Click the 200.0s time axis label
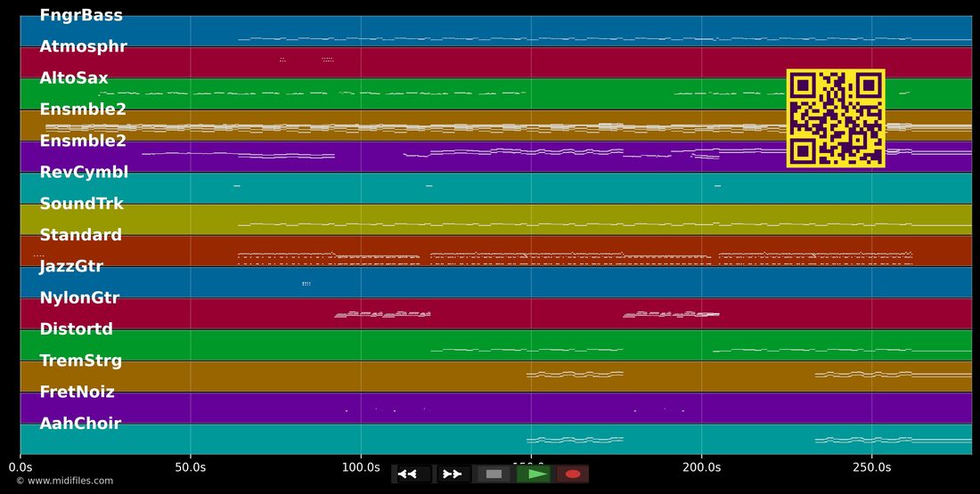Screen dimensions: 980x494 point(701,466)
